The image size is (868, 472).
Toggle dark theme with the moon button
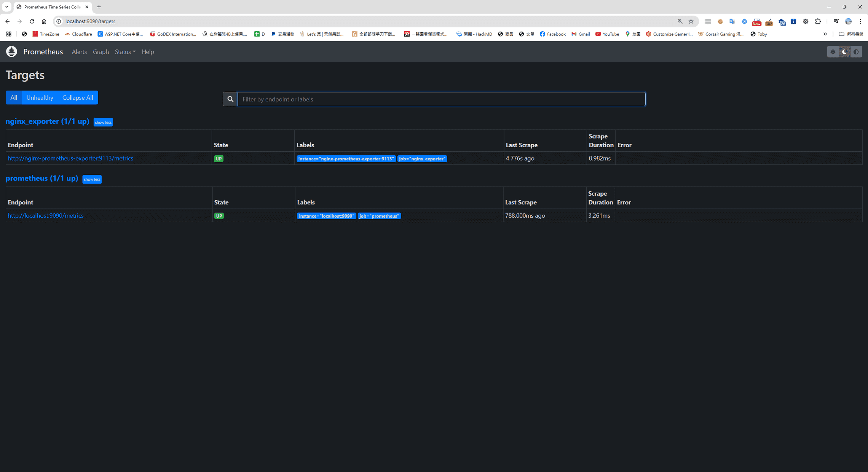(844, 51)
